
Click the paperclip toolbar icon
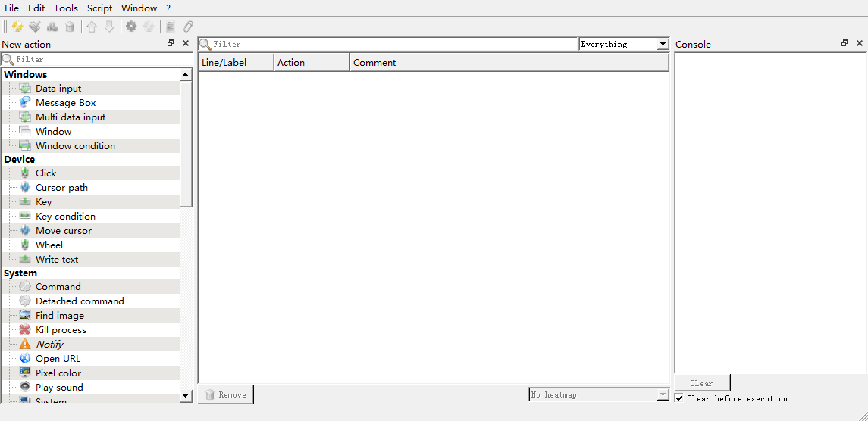point(189,27)
